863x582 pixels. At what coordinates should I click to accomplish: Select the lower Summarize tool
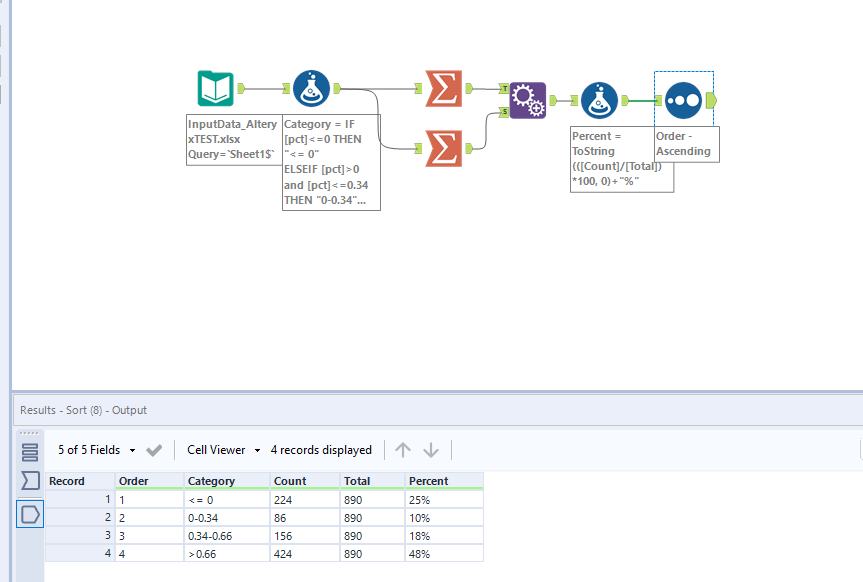[x=443, y=148]
